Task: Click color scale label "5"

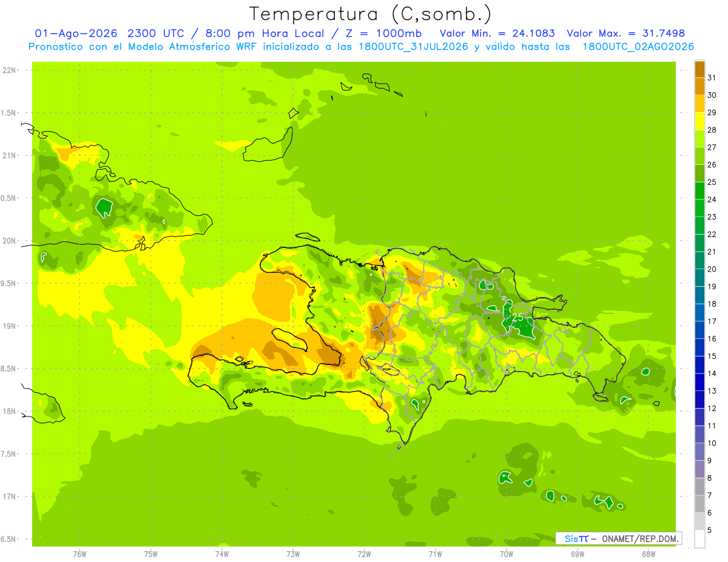Action: [710, 530]
